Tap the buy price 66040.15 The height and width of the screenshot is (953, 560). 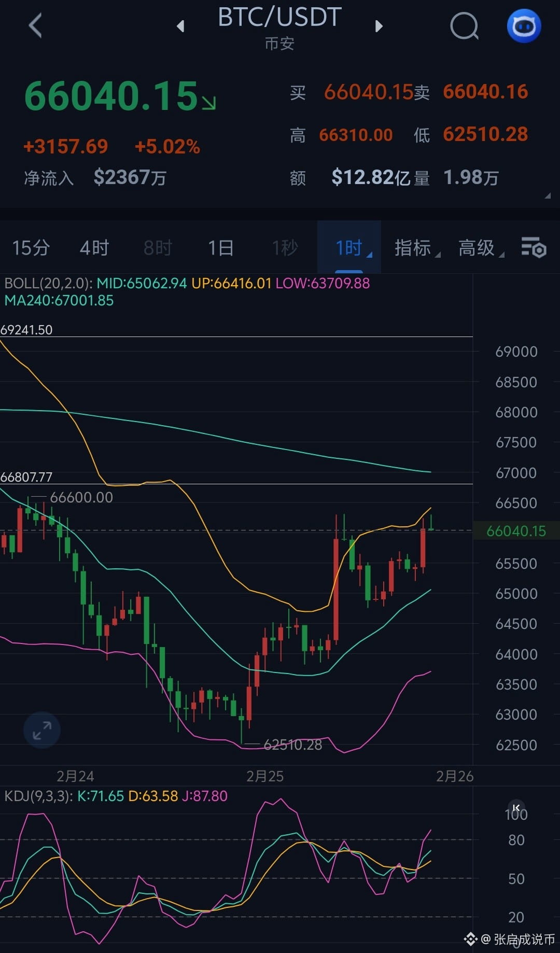pos(369,92)
